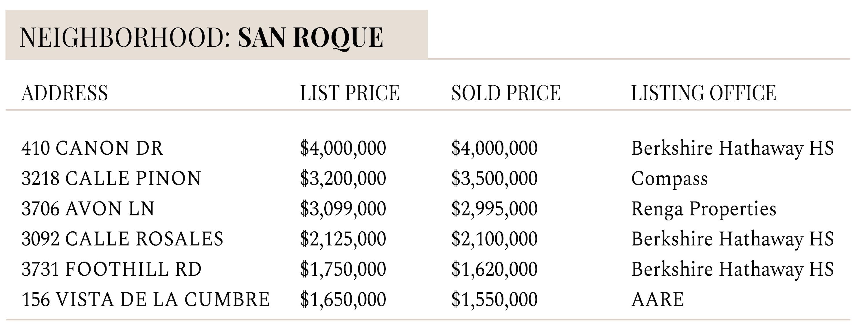Click the 3731 FOOTHILL RD address
Image resolution: width=868 pixels, height=331 pixels.
click(x=111, y=269)
